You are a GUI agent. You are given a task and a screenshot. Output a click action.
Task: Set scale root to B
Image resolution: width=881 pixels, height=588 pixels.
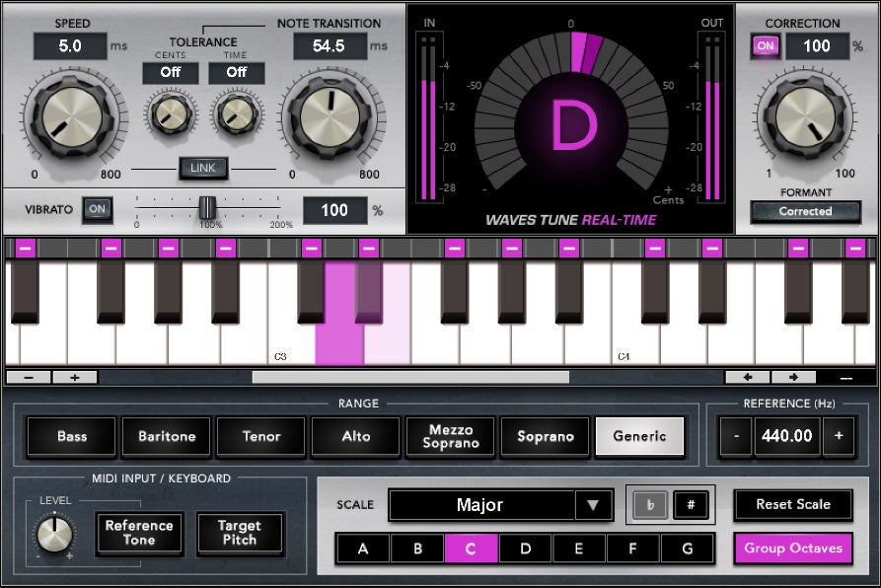(417, 549)
